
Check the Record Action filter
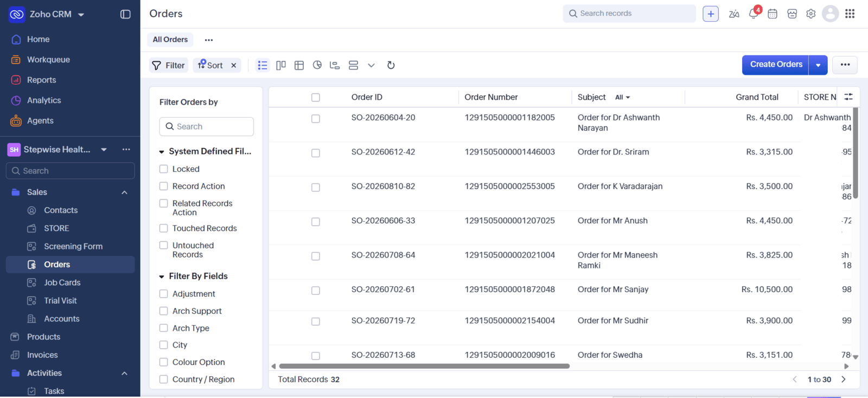[163, 186]
